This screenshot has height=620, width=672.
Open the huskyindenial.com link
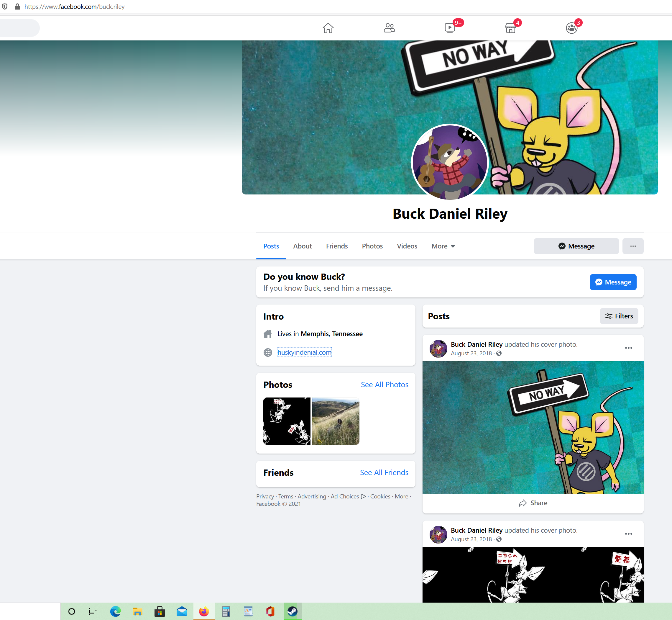coord(304,352)
